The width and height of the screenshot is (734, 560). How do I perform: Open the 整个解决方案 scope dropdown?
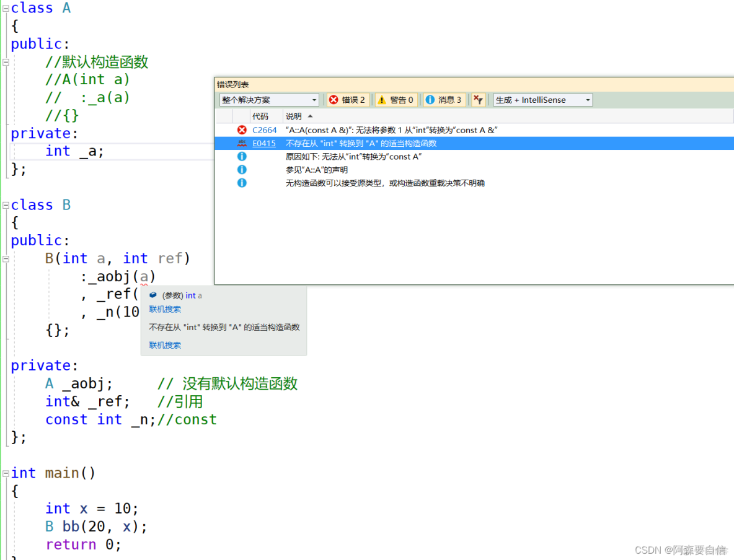269,100
